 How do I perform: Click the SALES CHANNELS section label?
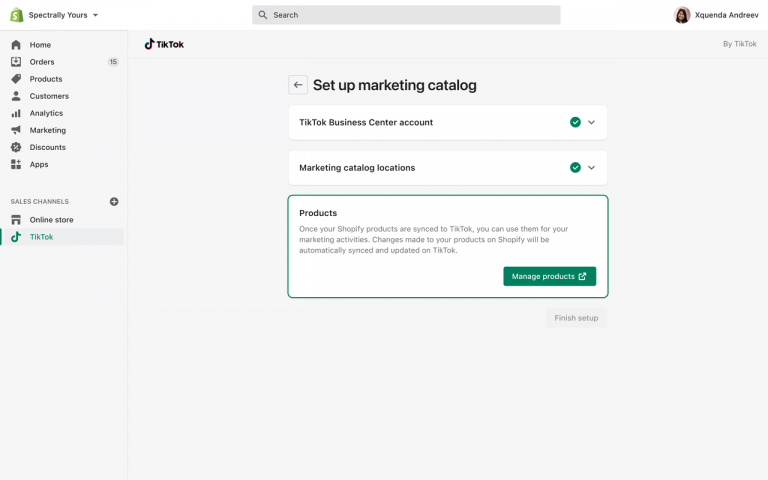point(40,201)
